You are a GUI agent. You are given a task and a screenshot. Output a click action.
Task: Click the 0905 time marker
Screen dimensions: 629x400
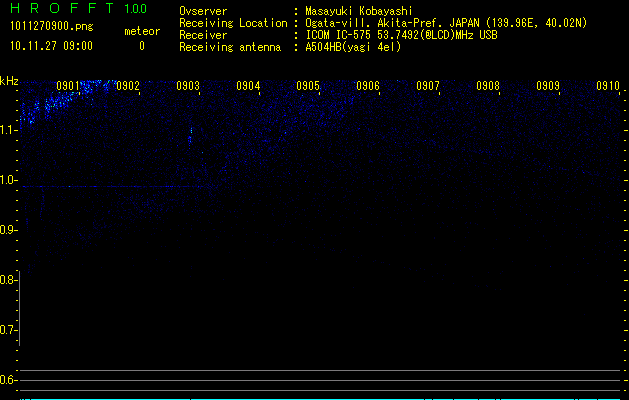tap(308, 86)
